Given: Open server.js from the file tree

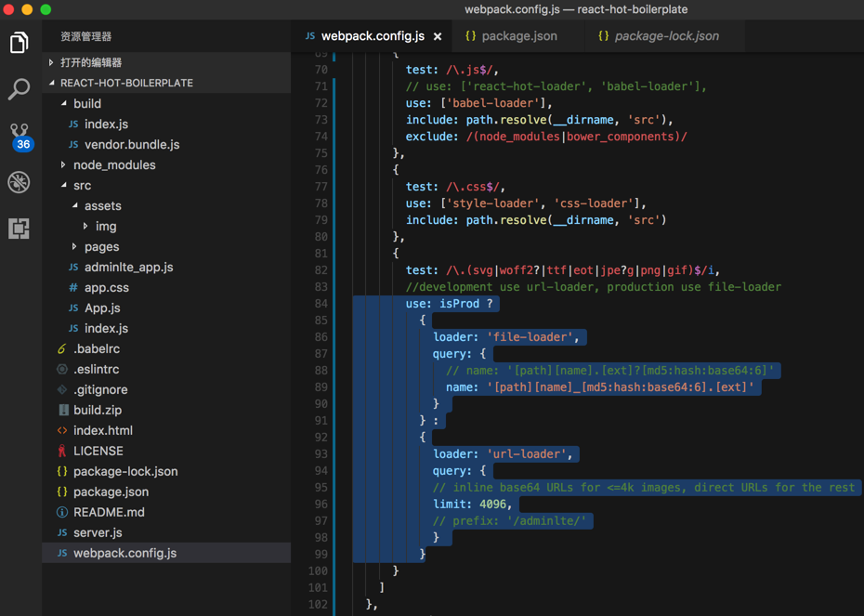Looking at the screenshot, I should pos(98,533).
